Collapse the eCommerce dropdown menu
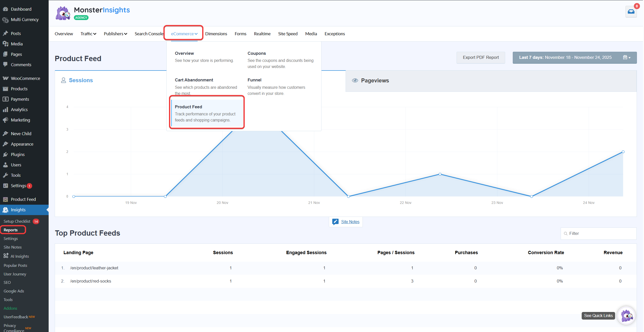This screenshot has height=332, width=644. 184,34
